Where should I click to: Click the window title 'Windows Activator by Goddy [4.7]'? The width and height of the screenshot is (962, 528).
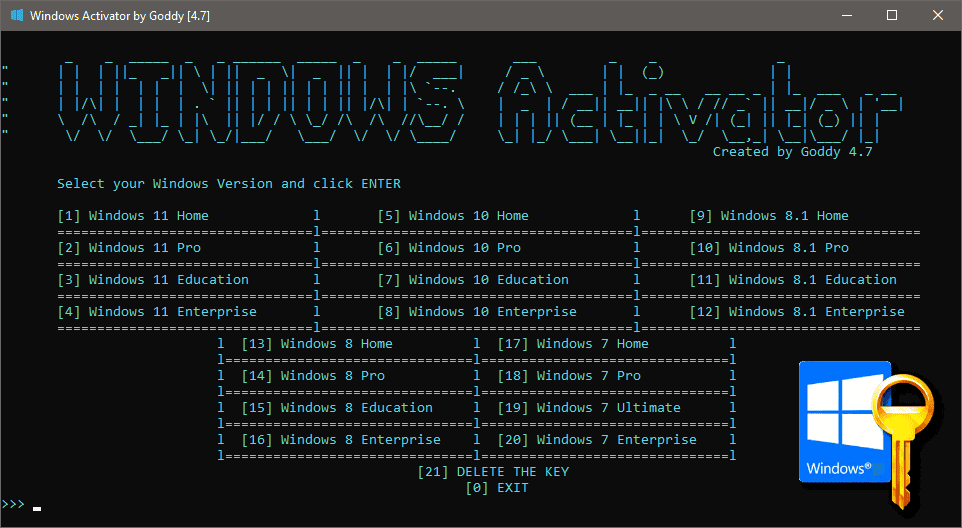120,15
